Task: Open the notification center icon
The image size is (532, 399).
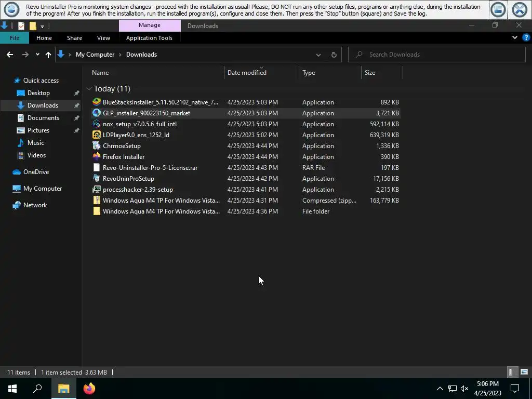Action: pos(515,389)
